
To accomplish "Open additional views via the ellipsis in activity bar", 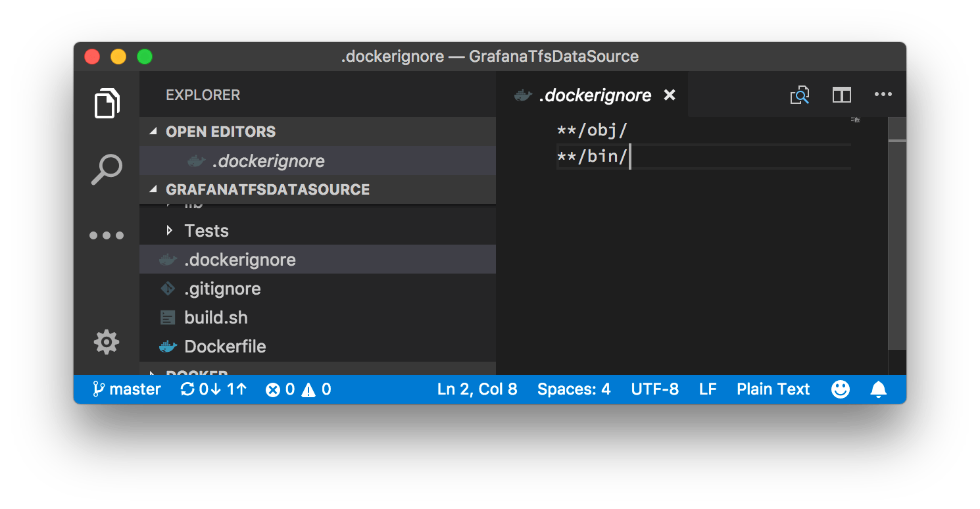I will click(107, 235).
